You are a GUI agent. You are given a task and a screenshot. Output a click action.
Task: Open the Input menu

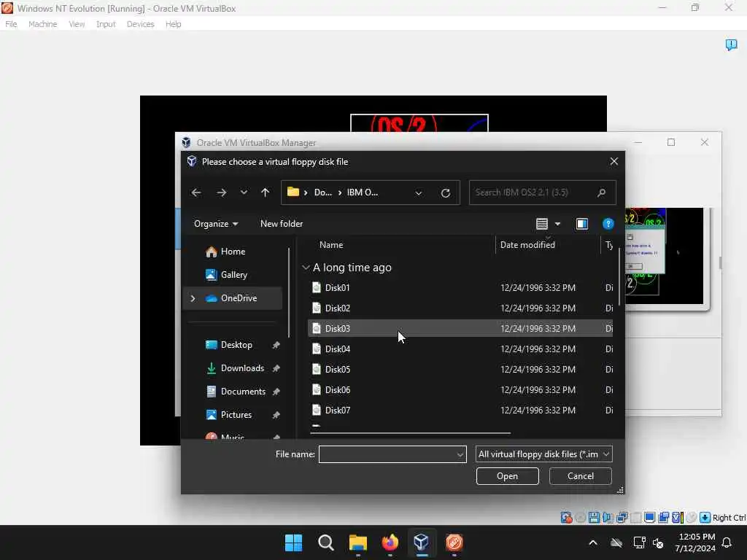106,24
